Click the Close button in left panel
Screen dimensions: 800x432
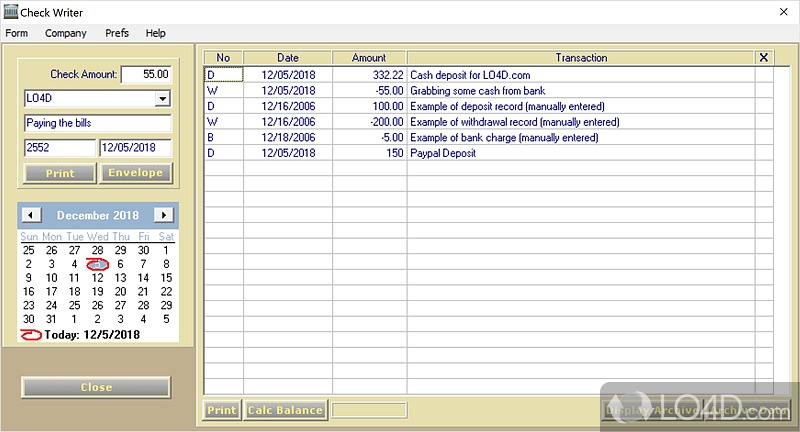[96, 387]
